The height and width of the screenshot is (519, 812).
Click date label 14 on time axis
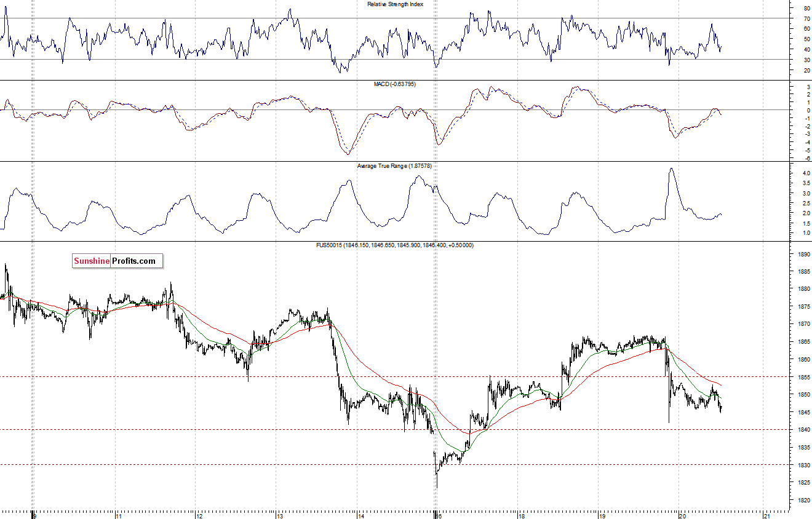360,515
